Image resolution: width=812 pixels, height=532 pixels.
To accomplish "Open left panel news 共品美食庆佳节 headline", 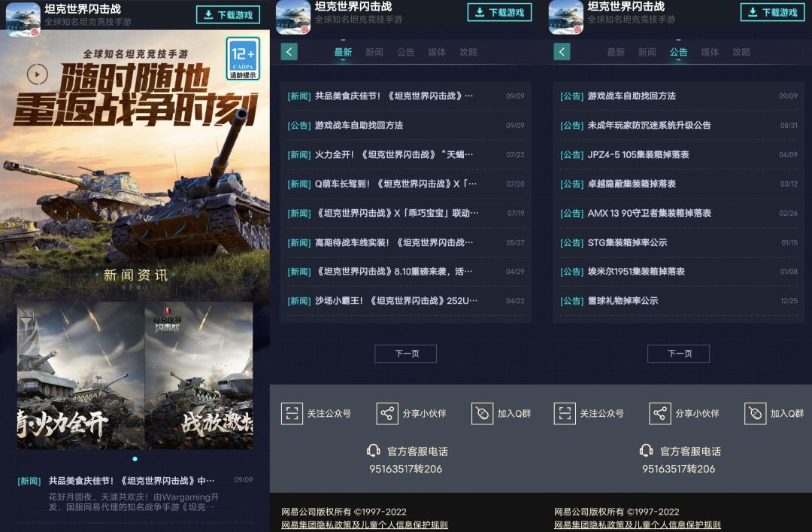I will [x=131, y=481].
